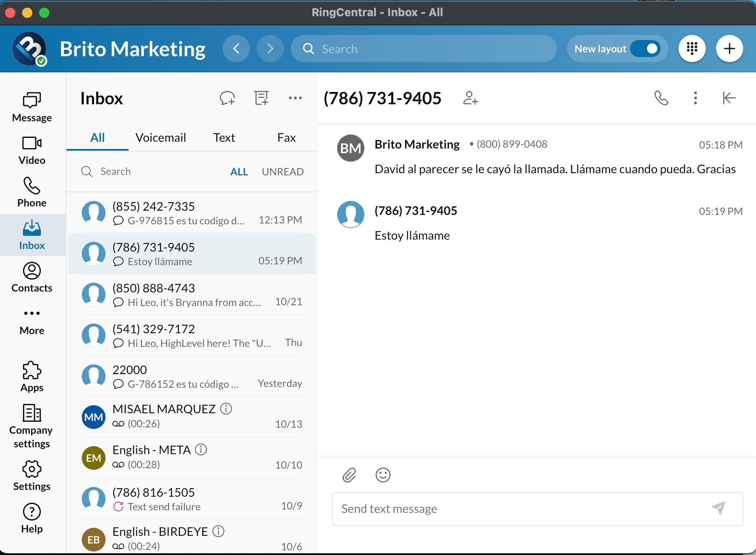
Task: Collapse conversation panel arrow icon
Action: 730,98
